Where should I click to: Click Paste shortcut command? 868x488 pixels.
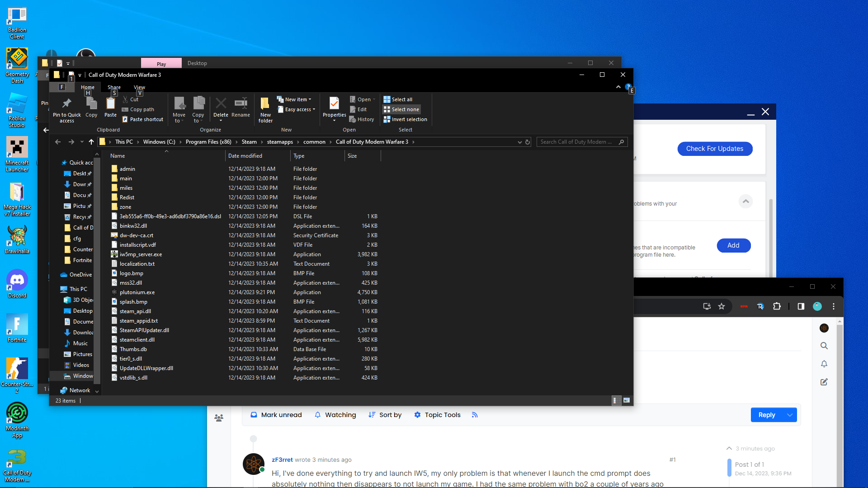point(142,119)
